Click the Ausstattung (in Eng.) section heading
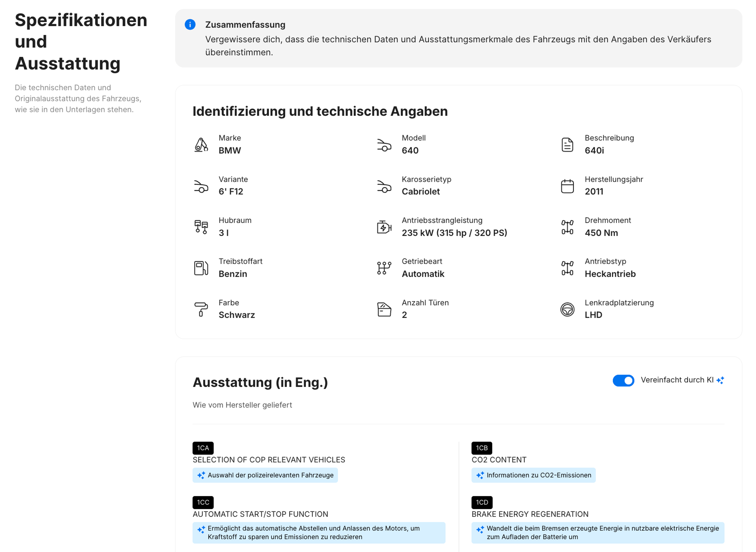This screenshot has width=756, height=552. [x=260, y=382]
